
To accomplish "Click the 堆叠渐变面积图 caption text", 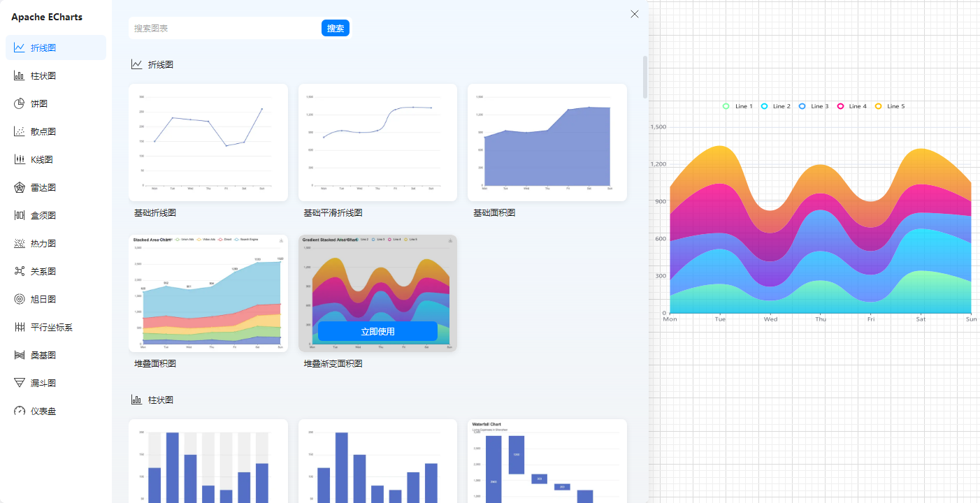I will click(333, 363).
